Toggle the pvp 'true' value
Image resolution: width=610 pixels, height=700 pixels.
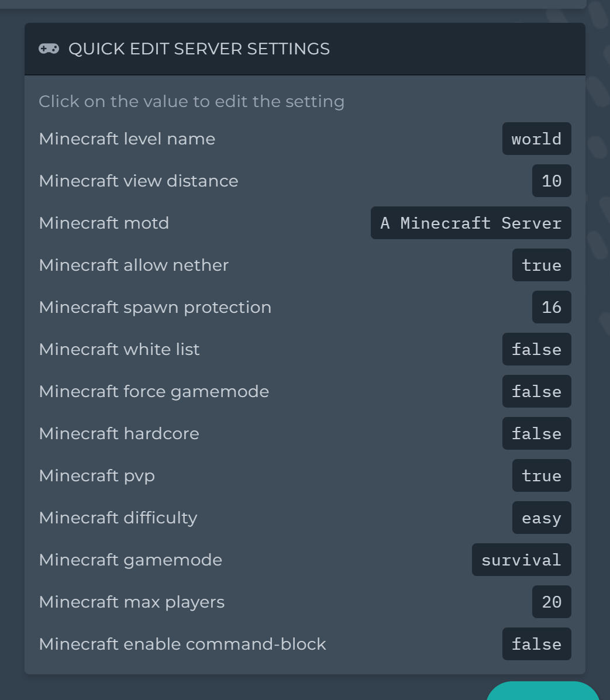pyautogui.click(x=541, y=475)
